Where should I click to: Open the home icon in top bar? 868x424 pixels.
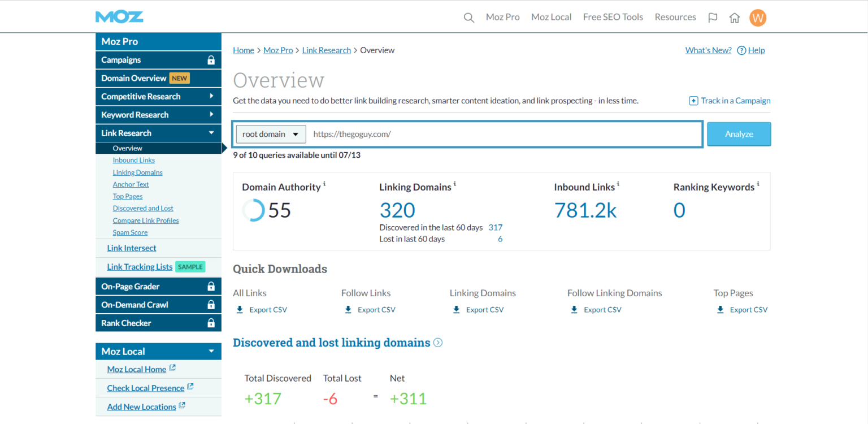(x=735, y=18)
